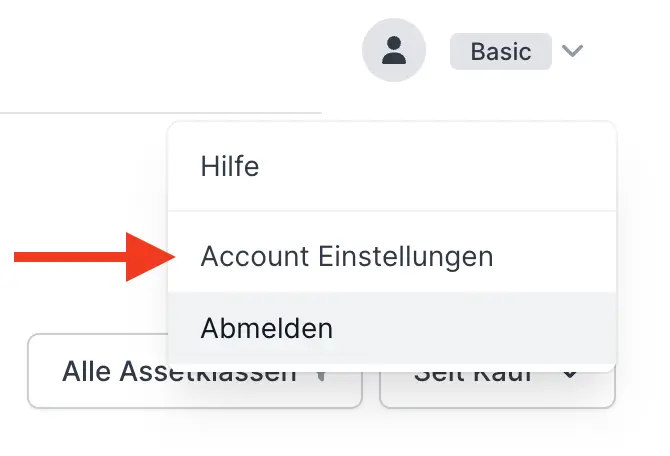Open Hilfe from the account menu
Viewport: 670px width, 456px height.
point(230,166)
